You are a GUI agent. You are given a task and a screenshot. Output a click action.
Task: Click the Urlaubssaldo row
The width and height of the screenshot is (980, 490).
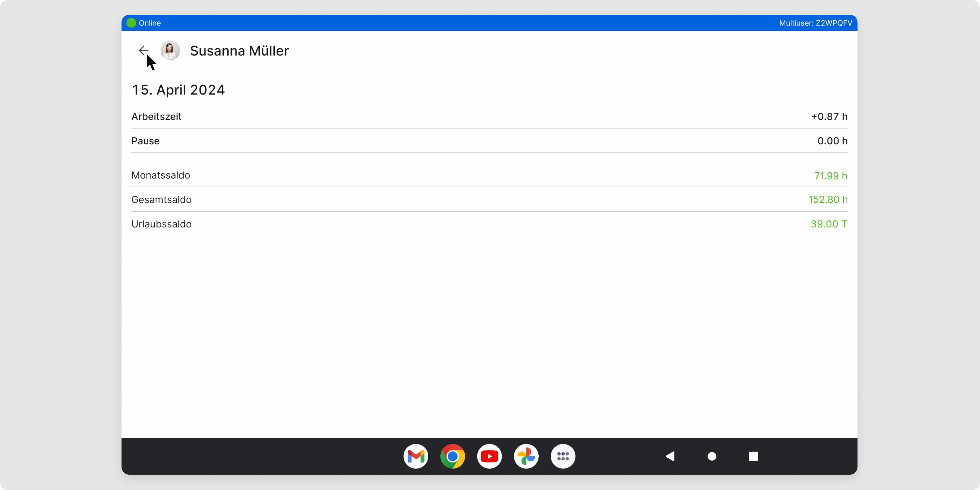click(489, 224)
